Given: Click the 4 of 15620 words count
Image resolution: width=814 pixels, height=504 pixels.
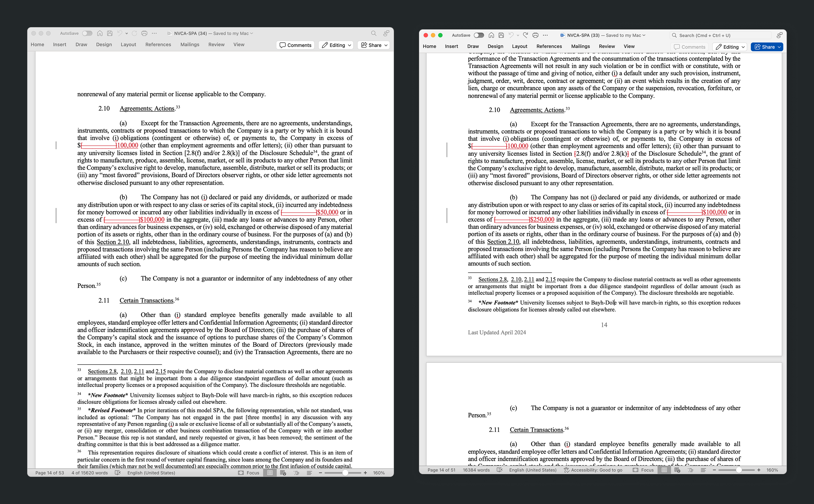Looking at the screenshot, I should 90,473.
